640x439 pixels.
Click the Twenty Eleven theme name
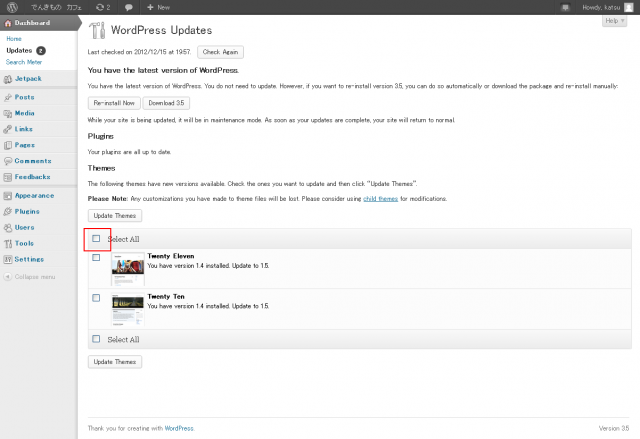point(171,256)
